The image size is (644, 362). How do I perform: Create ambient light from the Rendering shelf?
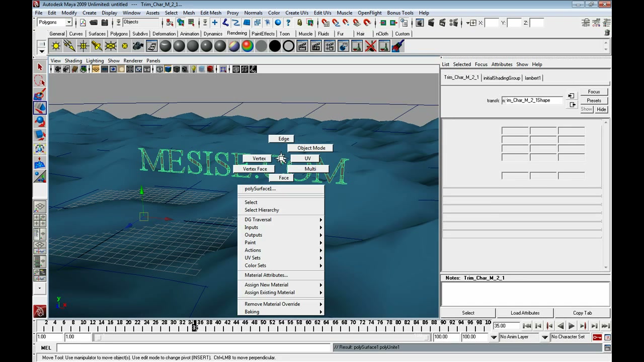56,46
